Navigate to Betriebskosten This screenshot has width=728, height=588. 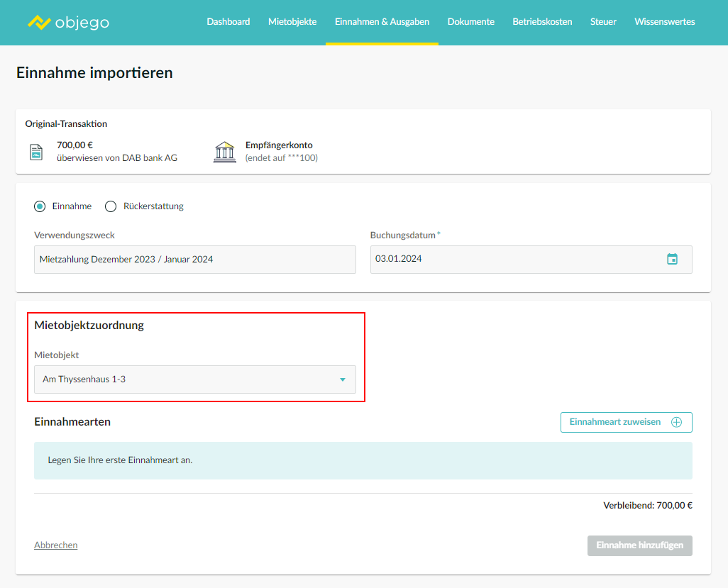coord(542,22)
